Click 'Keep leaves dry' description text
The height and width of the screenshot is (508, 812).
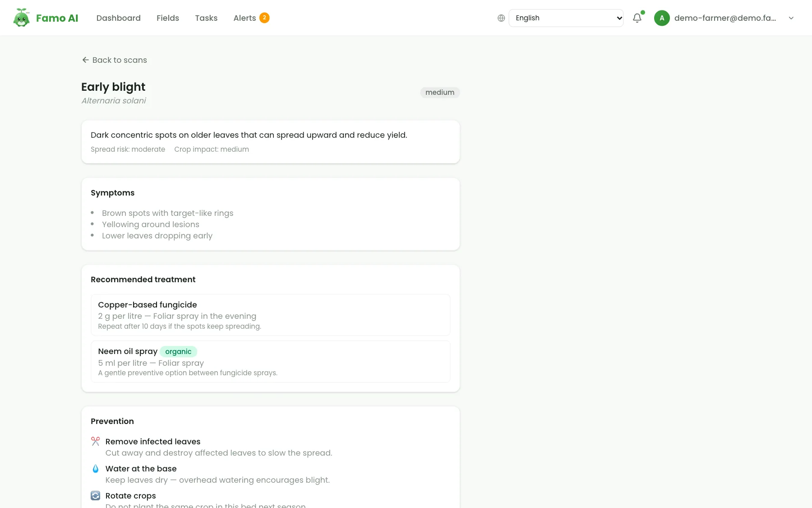217,480
